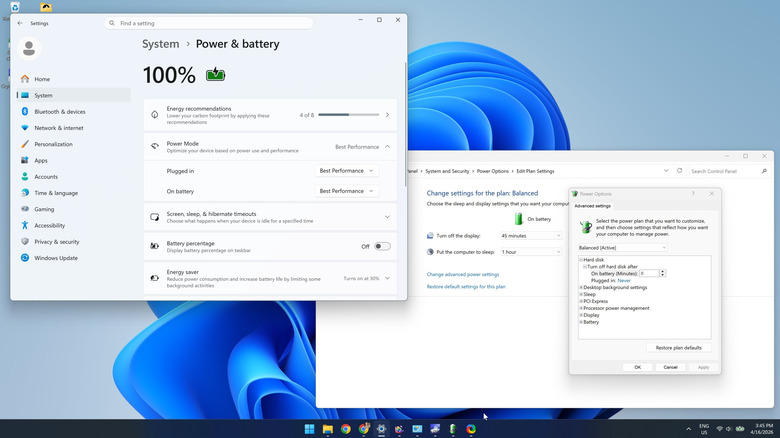Click Cancel in Power Options dialog

[670, 367]
